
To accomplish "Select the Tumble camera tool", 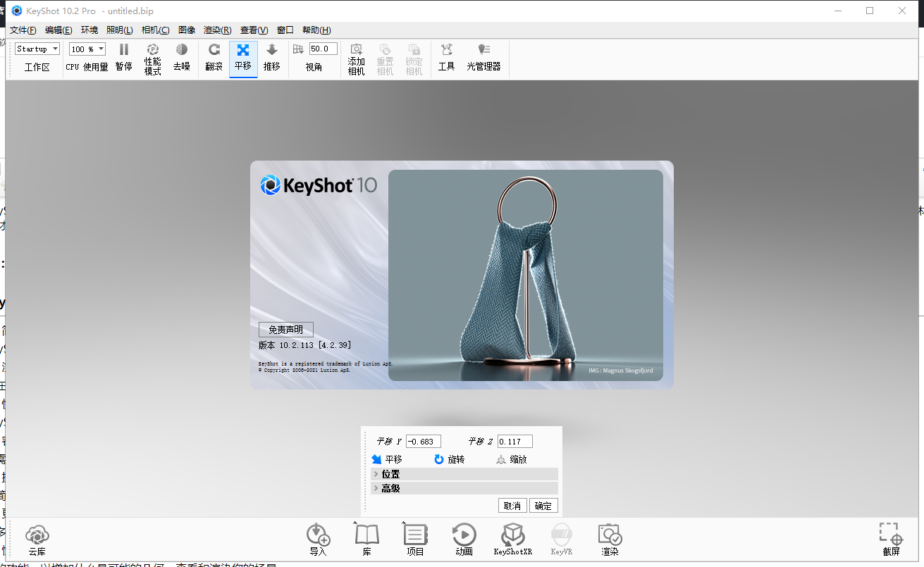I will tap(214, 50).
